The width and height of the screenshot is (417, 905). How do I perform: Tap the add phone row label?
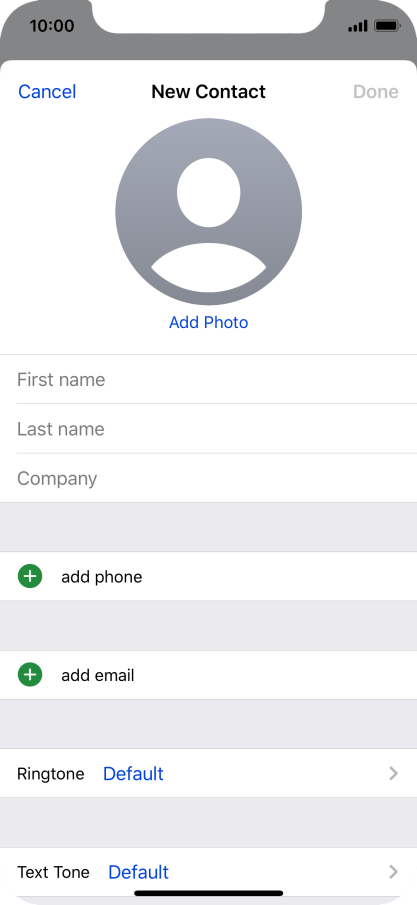(102, 577)
